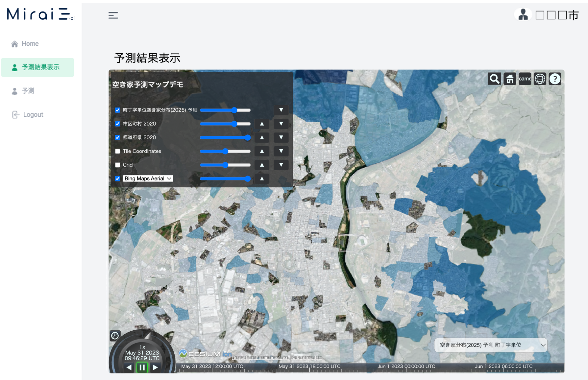This screenshot has width=588, height=380.
Task: Uncheck 町丁字単位空き家分布(2025) 予測 layer
Action: click(117, 110)
